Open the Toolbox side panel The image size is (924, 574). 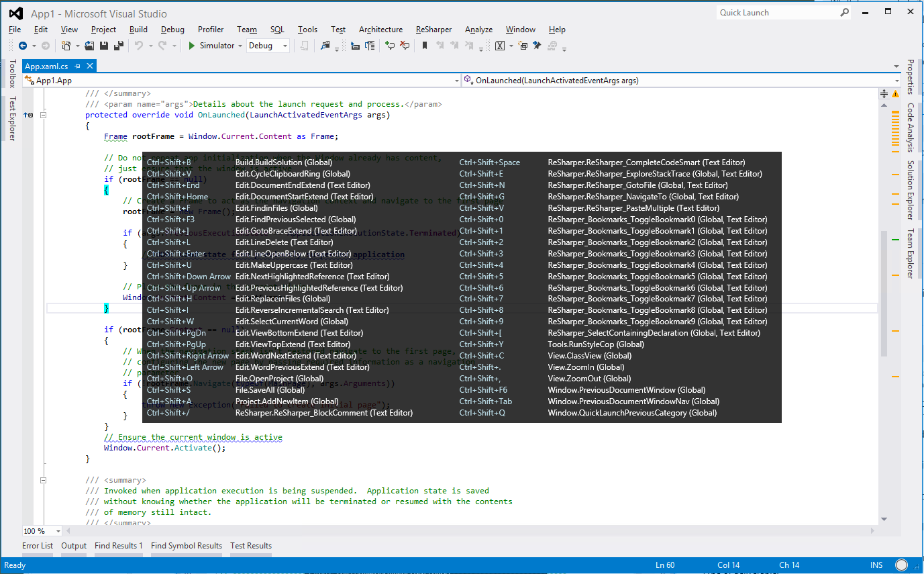pyautogui.click(x=11, y=74)
